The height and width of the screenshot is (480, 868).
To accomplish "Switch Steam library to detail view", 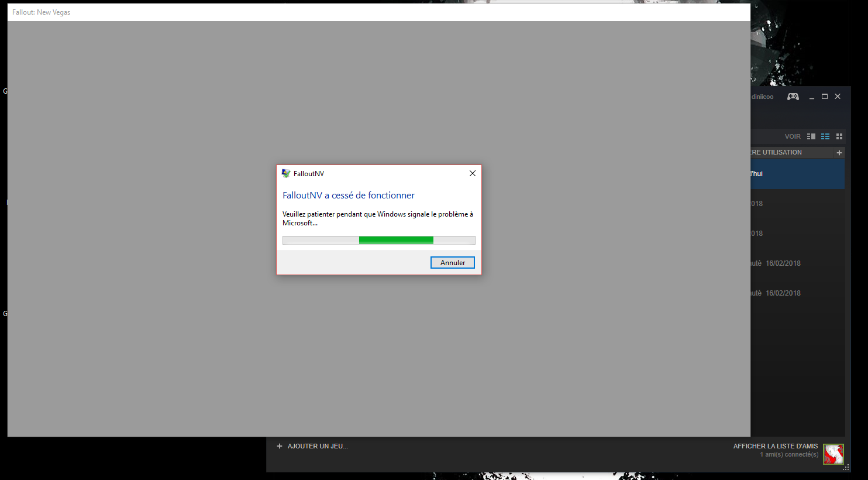I will coord(811,136).
